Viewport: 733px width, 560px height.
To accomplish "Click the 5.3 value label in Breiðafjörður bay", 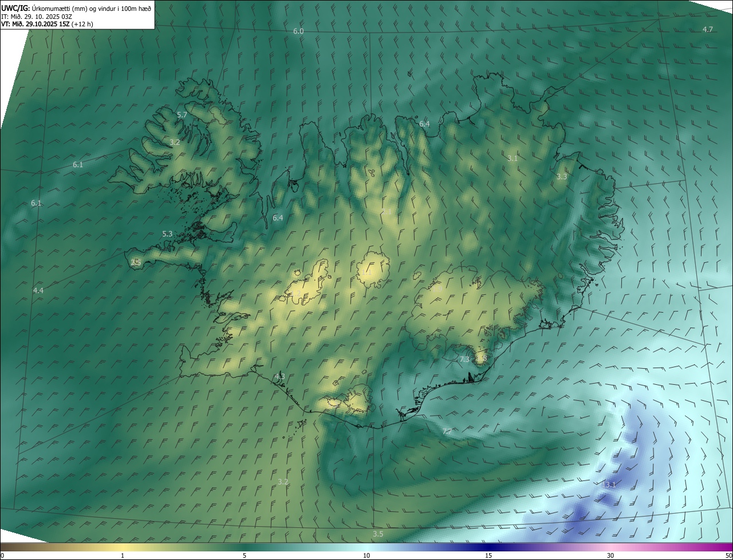I will [x=167, y=234].
